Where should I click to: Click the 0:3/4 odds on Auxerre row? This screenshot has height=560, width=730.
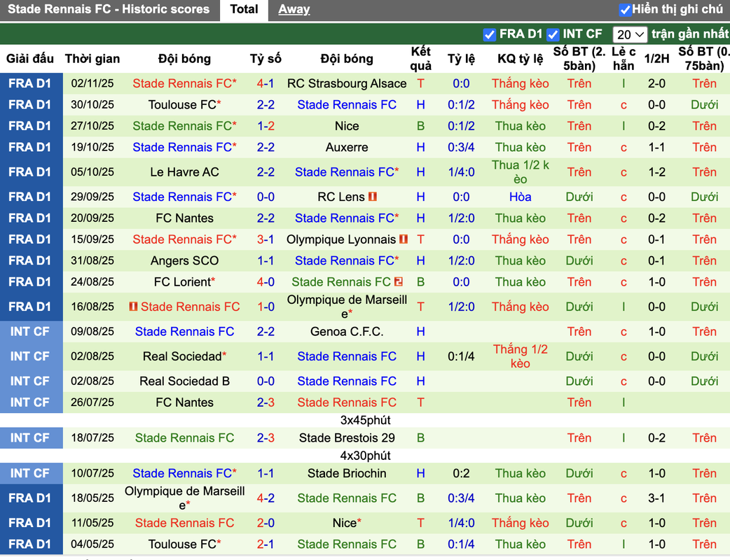[461, 148]
